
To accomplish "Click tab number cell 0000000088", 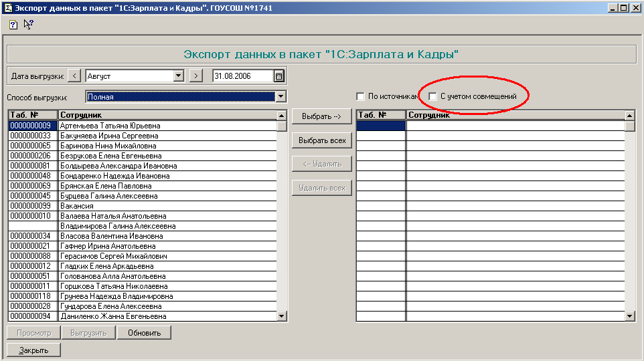I will [x=33, y=256].
